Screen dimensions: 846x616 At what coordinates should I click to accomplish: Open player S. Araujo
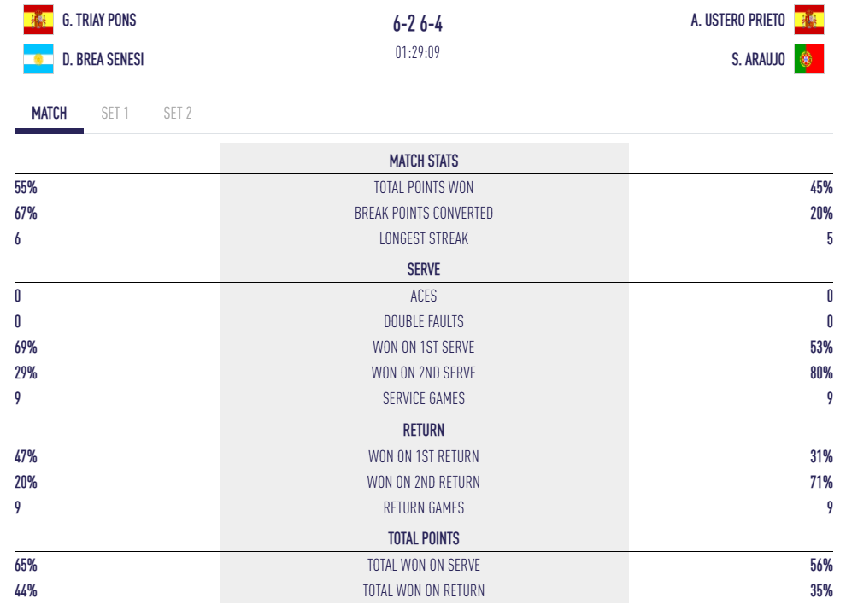pos(758,60)
